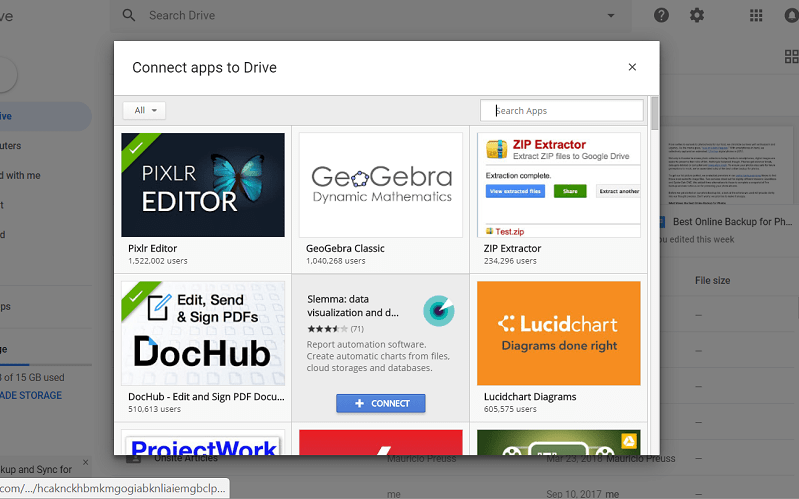Open the Settings gear icon
This screenshot has height=499, width=799.
tap(697, 15)
